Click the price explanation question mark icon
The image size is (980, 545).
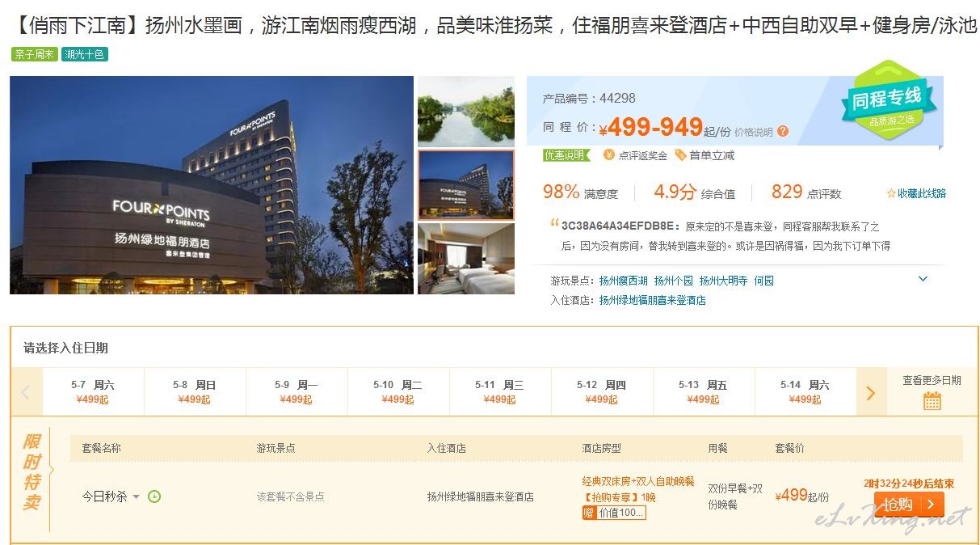(783, 131)
